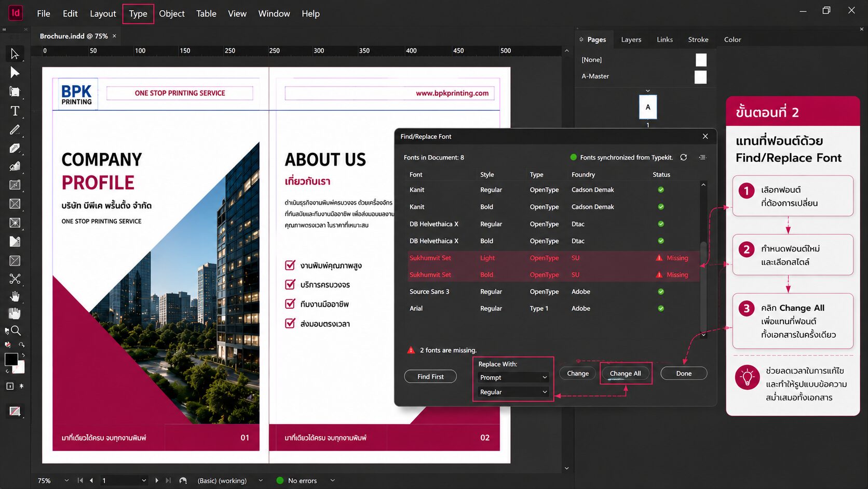Click the Done button

point(684,373)
